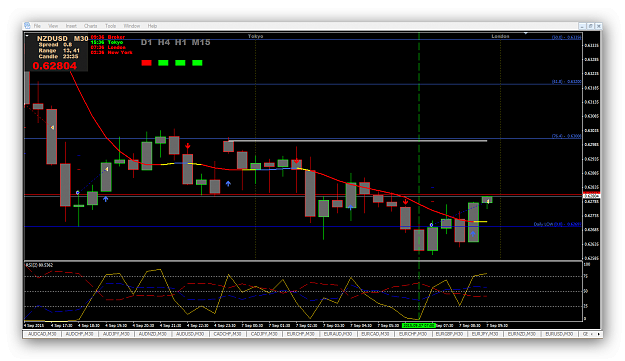
Task: Switch to the AUDUSD,M30 chart tab
Action: pos(190,334)
